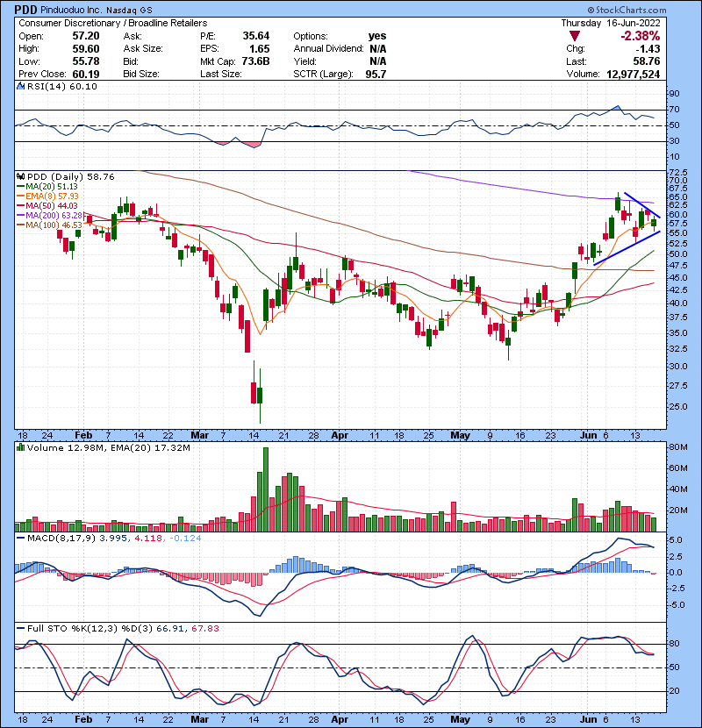Click the Volume value 12,977,524
The image size is (702, 728).
point(634,74)
